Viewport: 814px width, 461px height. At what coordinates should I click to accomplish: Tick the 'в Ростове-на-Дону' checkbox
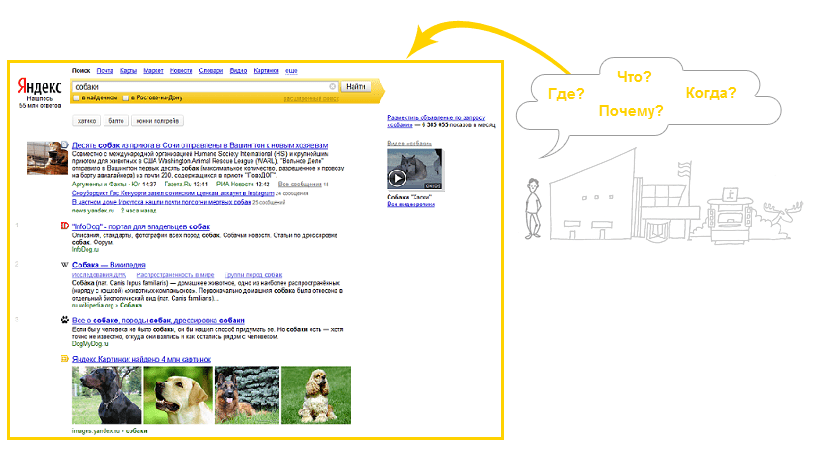coord(126,98)
